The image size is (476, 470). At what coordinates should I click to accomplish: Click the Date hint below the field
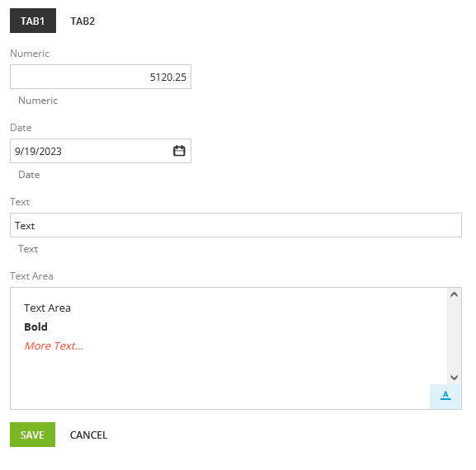tap(29, 175)
